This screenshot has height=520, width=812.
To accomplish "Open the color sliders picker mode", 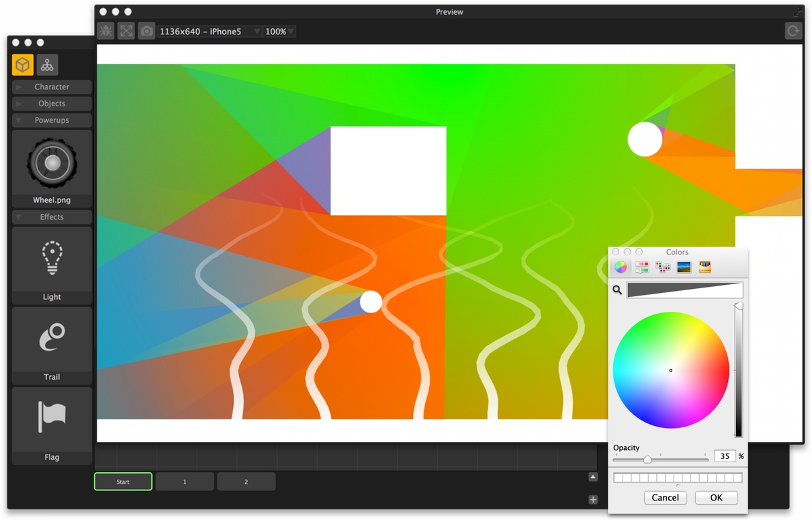I will 641,267.
